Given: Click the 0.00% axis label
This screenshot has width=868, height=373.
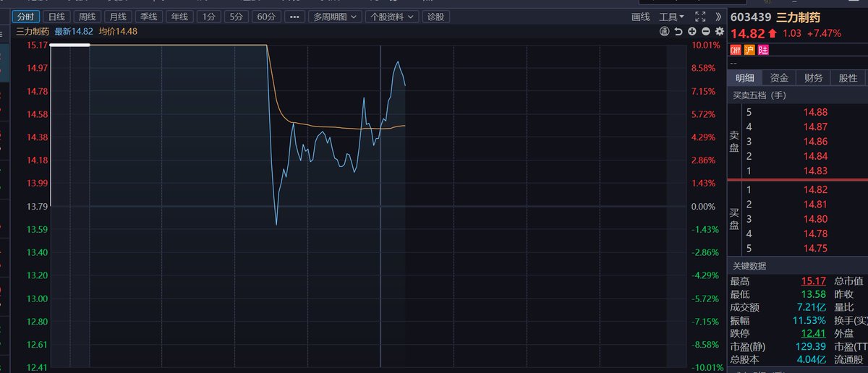Looking at the screenshot, I should [705, 207].
